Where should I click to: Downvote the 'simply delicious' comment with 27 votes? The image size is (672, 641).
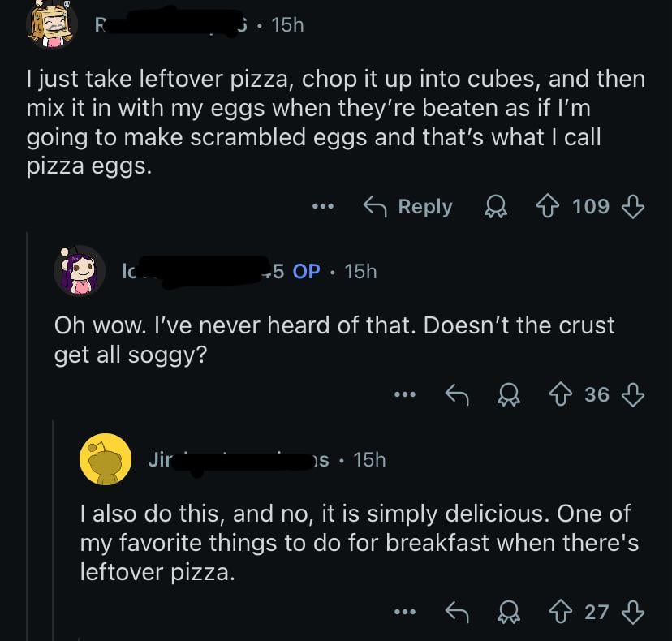click(x=632, y=612)
